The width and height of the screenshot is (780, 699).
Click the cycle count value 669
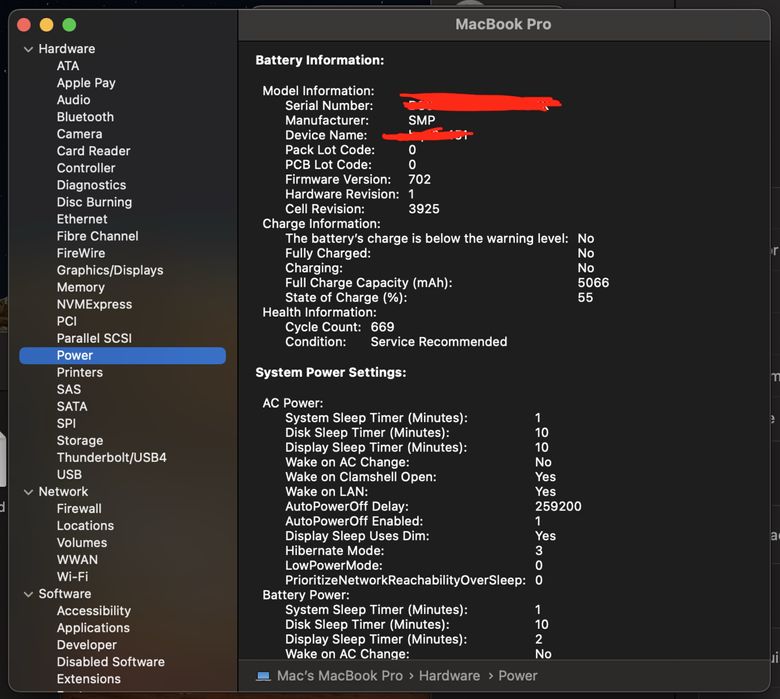click(383, 327)
